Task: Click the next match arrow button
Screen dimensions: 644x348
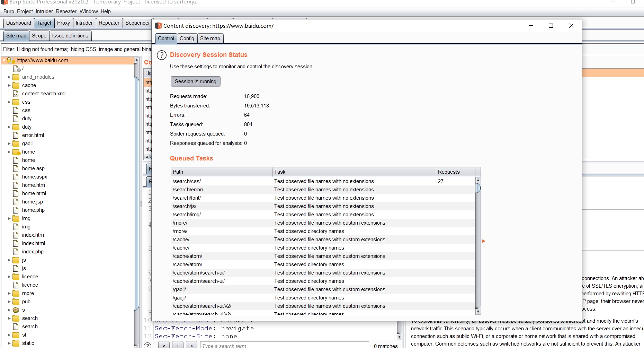Action: (191, 346)
